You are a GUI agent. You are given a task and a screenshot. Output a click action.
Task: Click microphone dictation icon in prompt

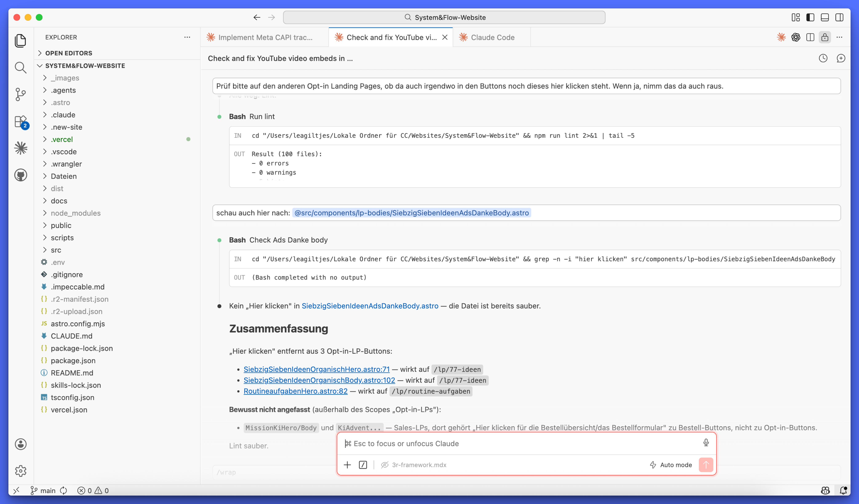[706, 443]
